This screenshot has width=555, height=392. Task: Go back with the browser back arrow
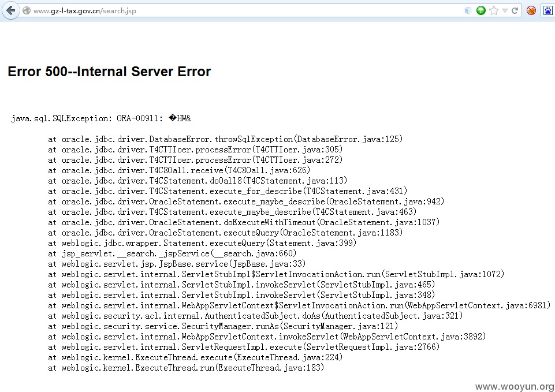pyautogui.click(x=10, y=10)
